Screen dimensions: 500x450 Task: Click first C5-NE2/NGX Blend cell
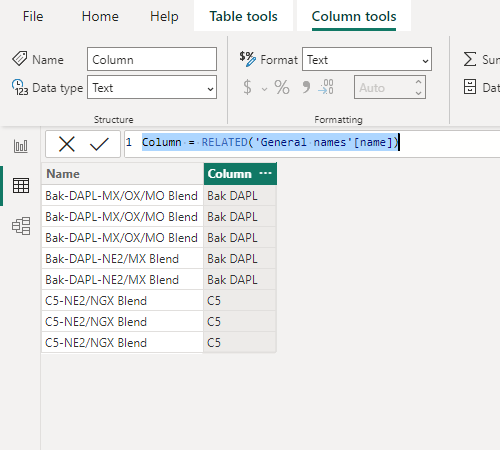(x=122, y=301)
